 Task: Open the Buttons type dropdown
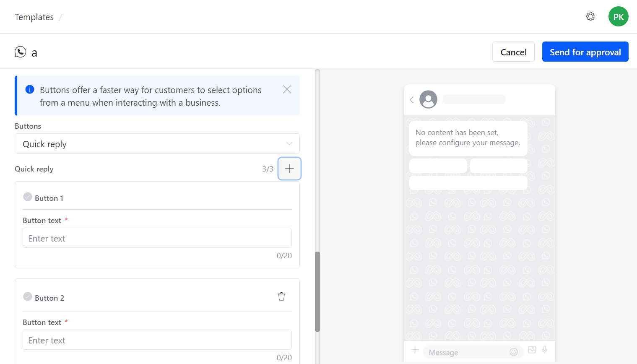pyautogui.click(x=157, y=143)
